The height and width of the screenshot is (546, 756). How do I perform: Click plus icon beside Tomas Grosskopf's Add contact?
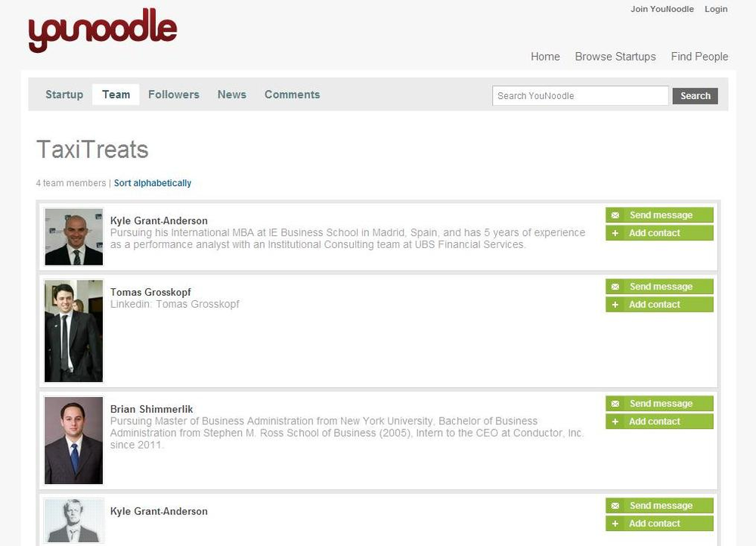615,305
